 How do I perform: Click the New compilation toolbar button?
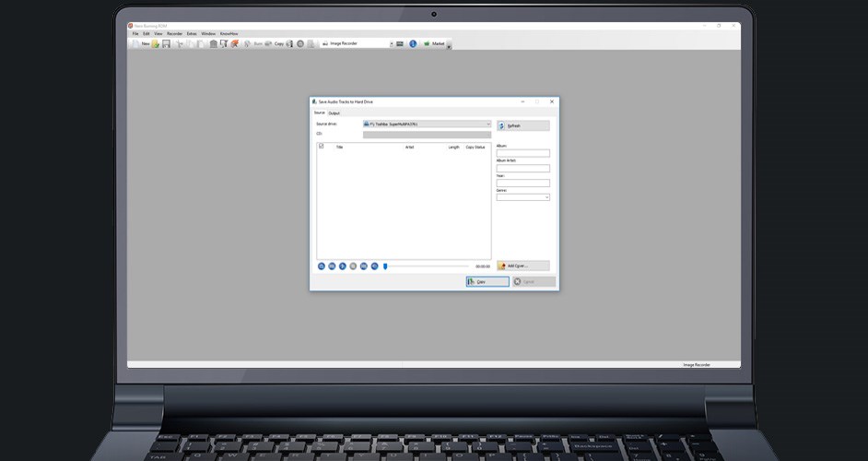click(x=139, y=43)
